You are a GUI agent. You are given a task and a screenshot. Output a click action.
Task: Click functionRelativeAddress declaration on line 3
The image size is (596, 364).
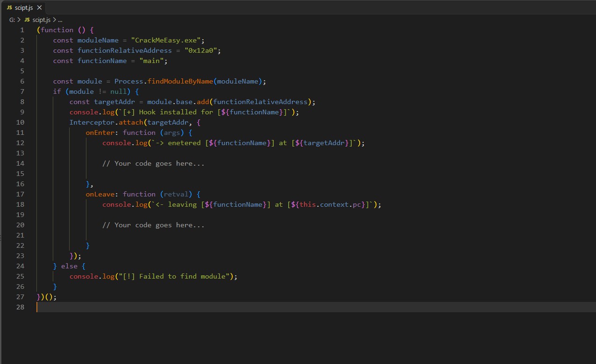click(125, 50)
